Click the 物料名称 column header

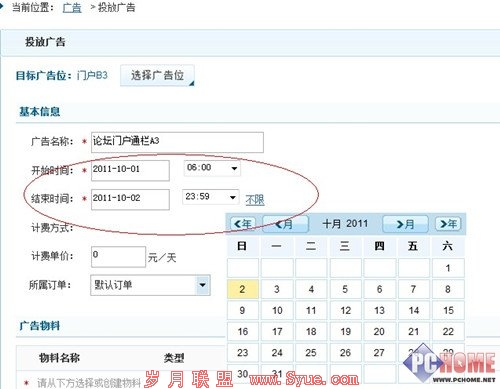[59, 358]
